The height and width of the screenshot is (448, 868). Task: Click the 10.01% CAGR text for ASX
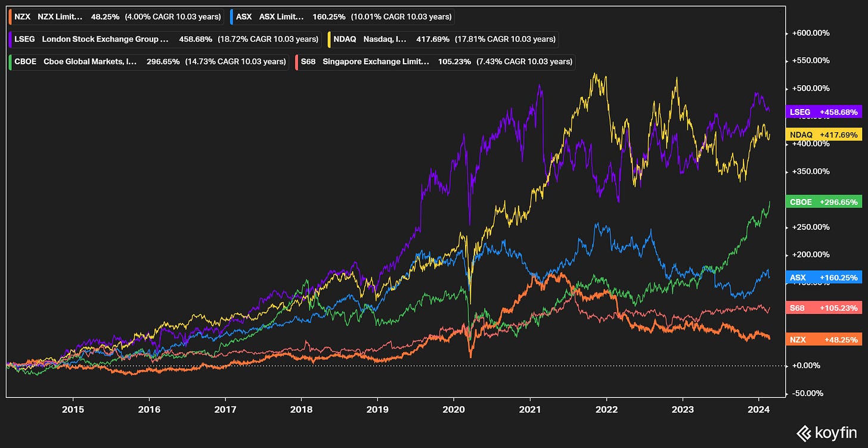pos(401,17)
